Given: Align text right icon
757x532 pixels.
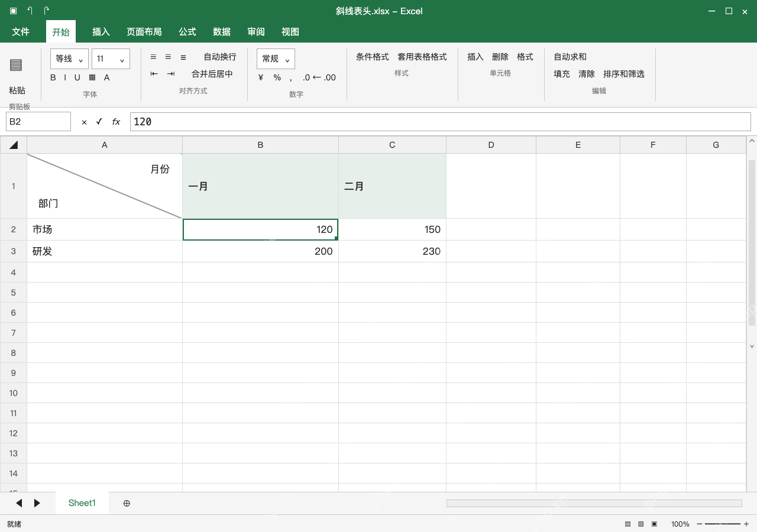Looking at the screenshot, I should click(x=183, y=57).
